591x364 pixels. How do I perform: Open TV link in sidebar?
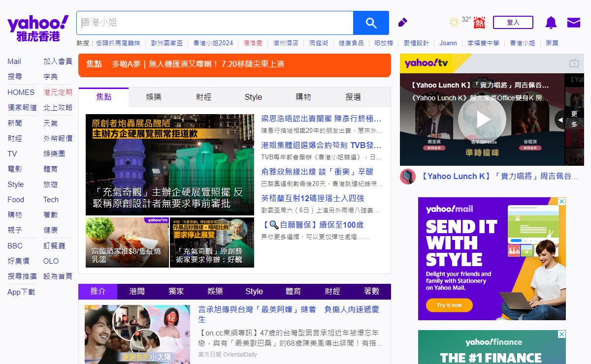click(12, 153)
